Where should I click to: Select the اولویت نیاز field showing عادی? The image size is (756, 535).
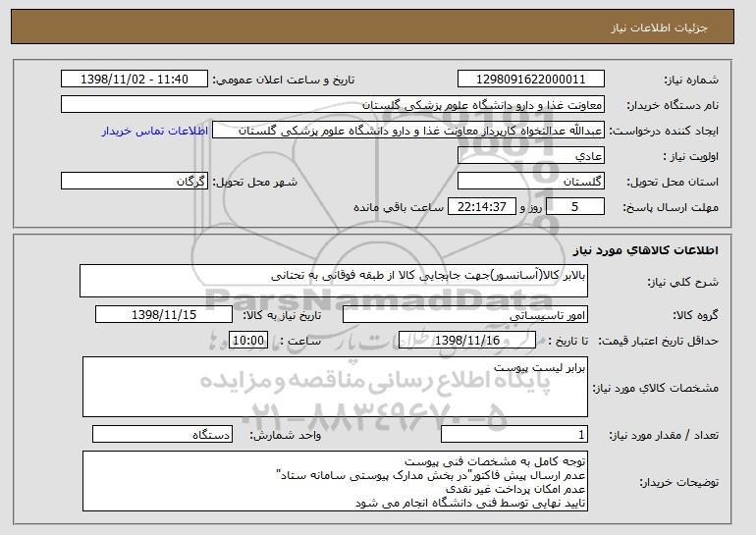[x=531, y=156]
